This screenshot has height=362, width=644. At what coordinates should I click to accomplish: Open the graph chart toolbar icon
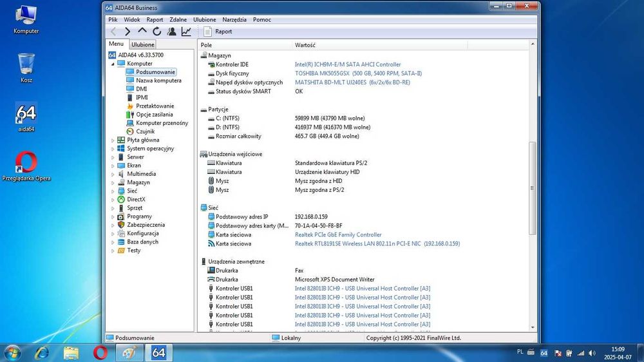click(186, 31)
